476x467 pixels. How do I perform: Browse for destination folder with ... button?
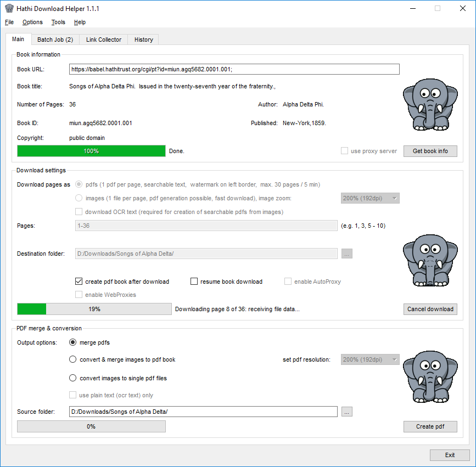coord(347,254)
